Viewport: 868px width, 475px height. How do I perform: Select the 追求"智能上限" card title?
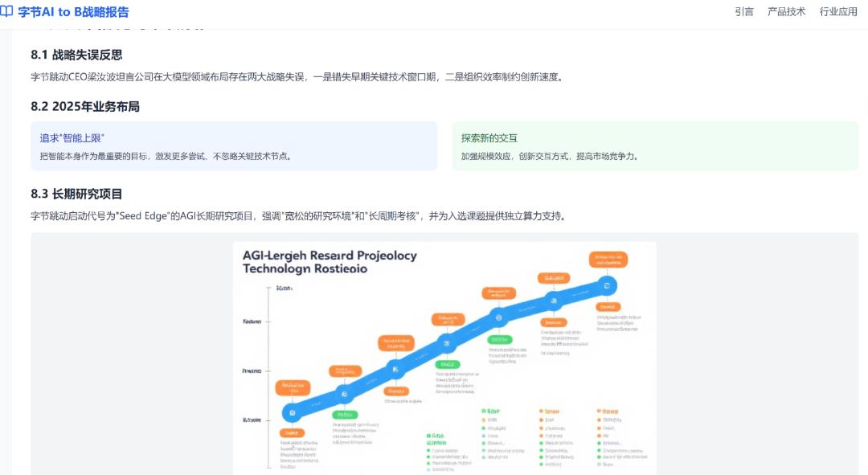coord(72,137)
